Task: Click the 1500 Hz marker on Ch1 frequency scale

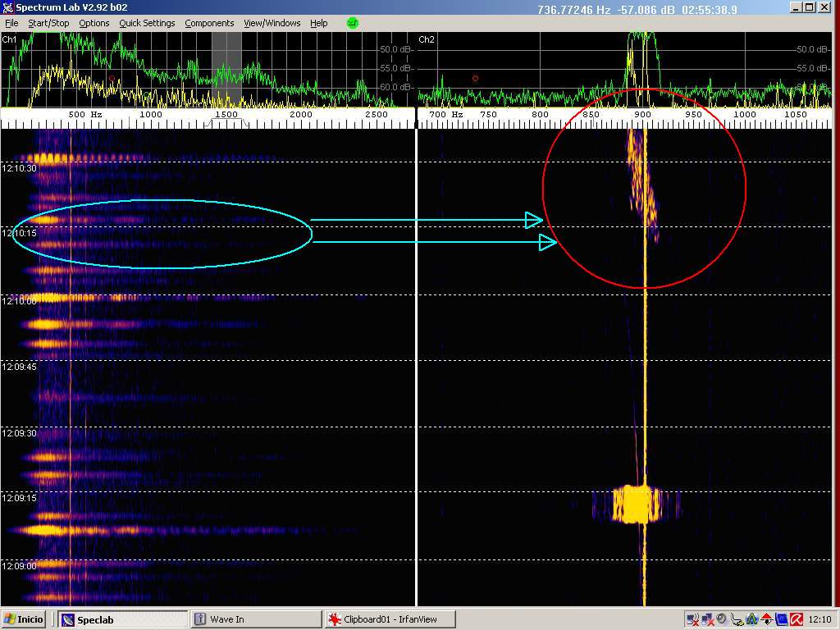Action: [226, 115]
